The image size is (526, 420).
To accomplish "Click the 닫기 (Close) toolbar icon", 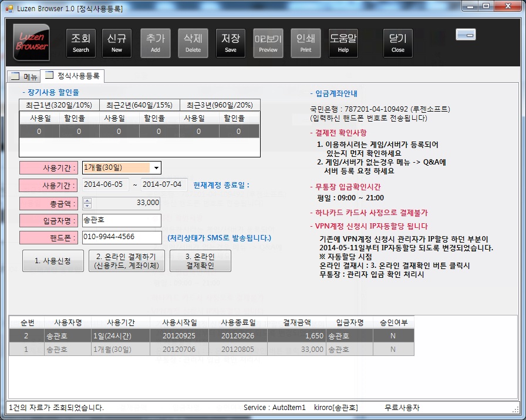I will [x=398, y=43].
